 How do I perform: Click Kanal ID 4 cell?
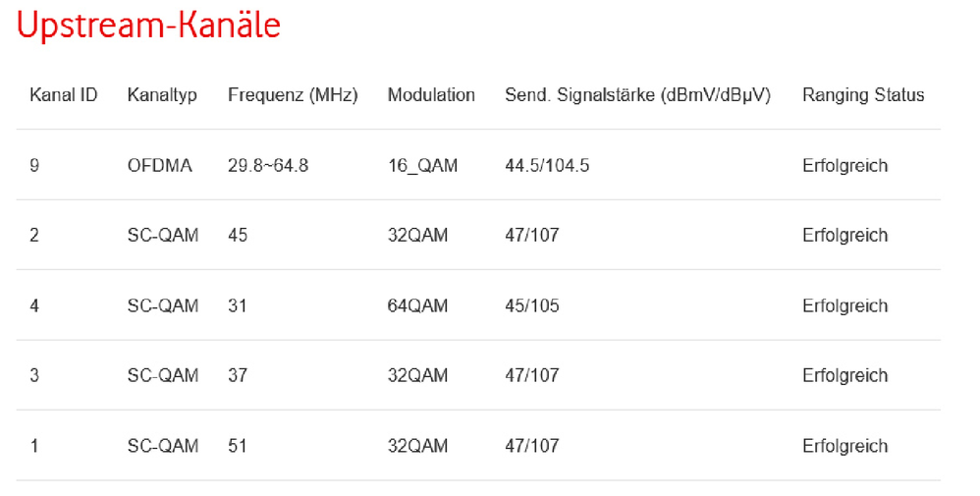pos(35,306)
